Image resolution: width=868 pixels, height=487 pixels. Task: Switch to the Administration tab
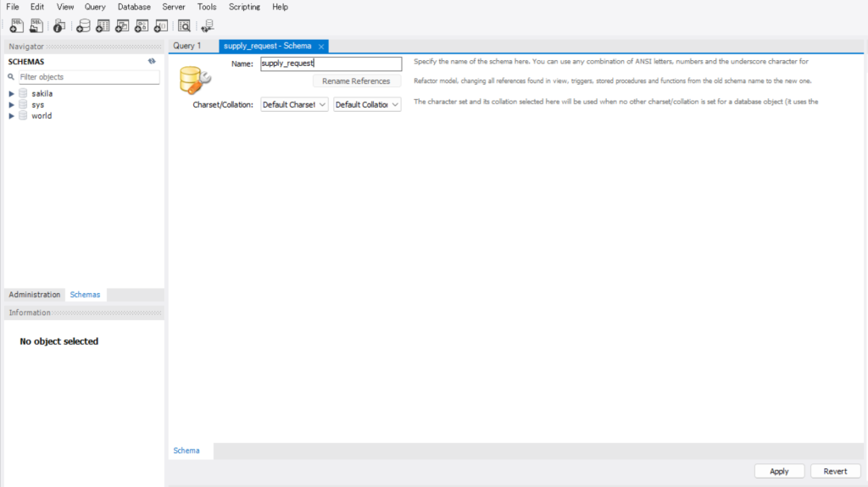tap(35, 295)
